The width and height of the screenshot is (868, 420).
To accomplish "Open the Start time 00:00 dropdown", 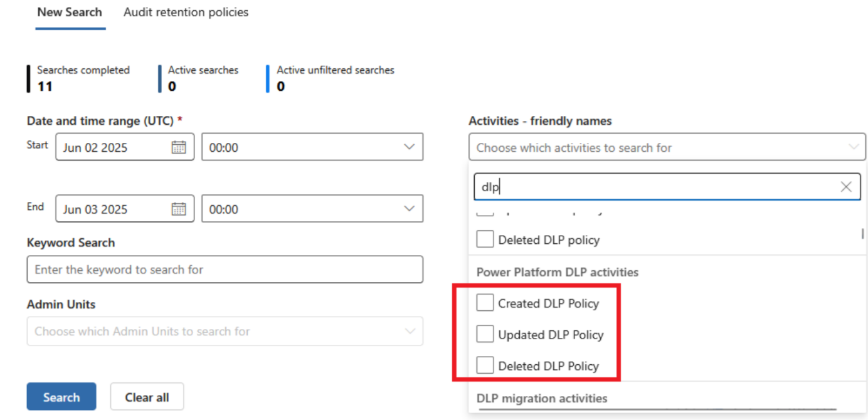I will pyautogui.click(x=409, y=147).
